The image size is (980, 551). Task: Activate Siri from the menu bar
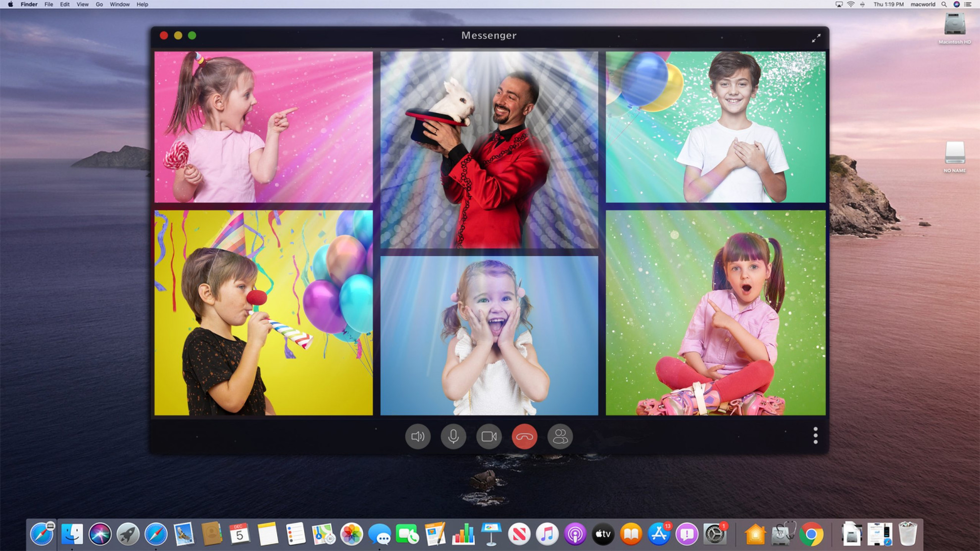coord(957,4)
